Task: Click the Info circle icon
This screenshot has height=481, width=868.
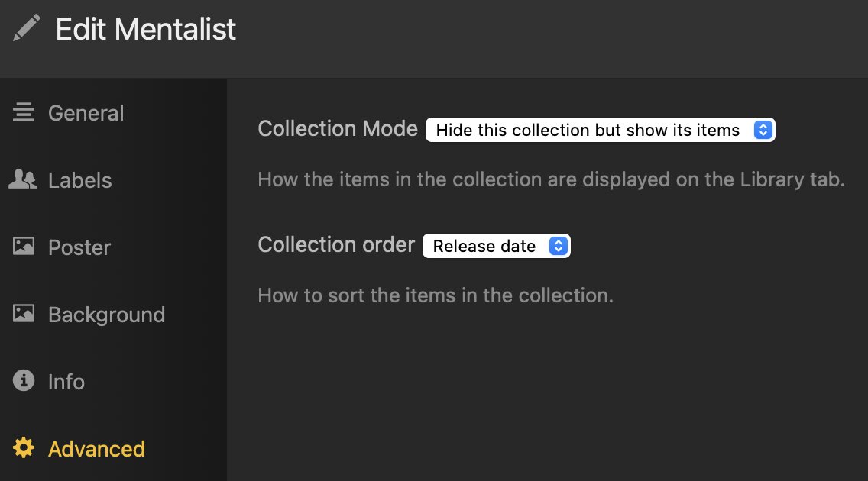Action: [24, 381]
